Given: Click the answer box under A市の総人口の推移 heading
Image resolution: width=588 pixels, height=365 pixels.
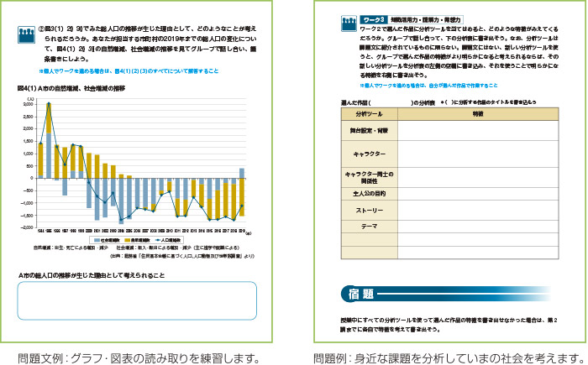Looking at the screenshot, I should coord(137,300).
